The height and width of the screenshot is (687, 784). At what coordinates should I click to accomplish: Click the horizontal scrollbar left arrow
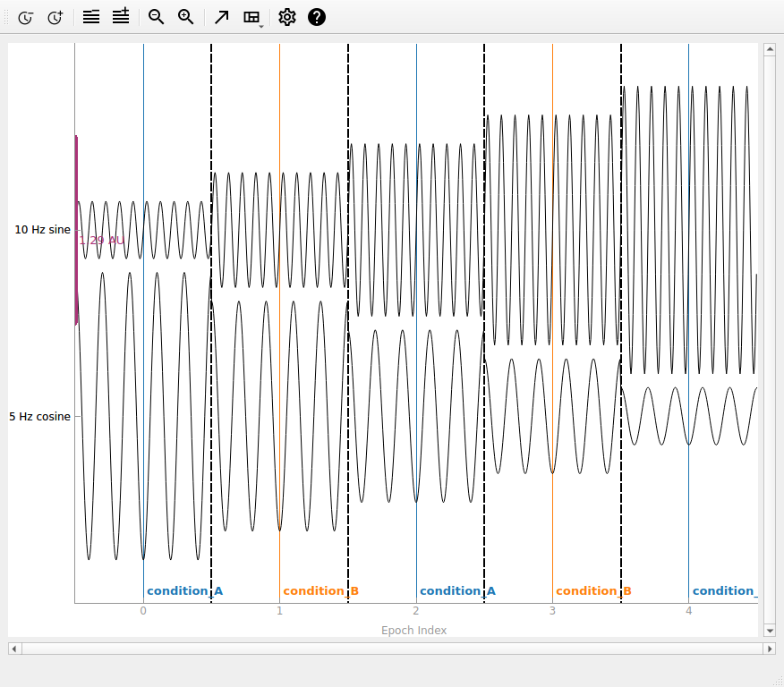[14, 649]
